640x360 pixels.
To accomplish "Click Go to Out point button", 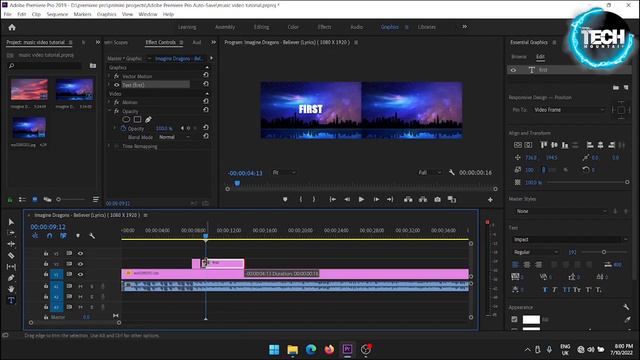I will click(x=390, y=200).
